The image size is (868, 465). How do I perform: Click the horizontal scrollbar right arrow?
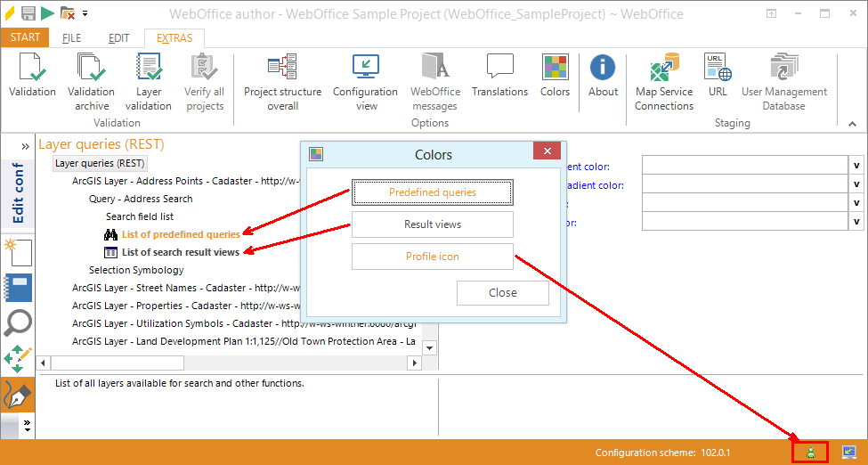414,363
